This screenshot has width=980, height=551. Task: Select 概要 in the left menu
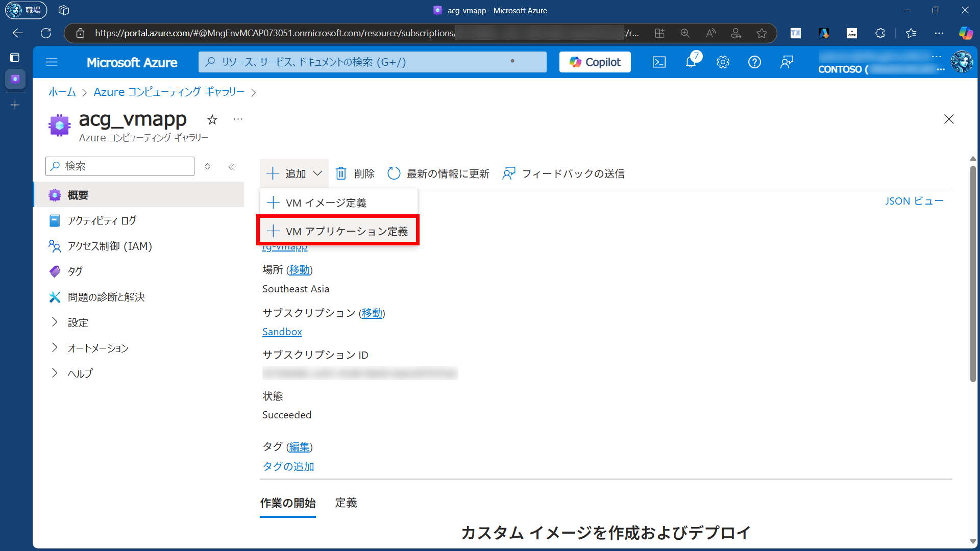[139, 195]
